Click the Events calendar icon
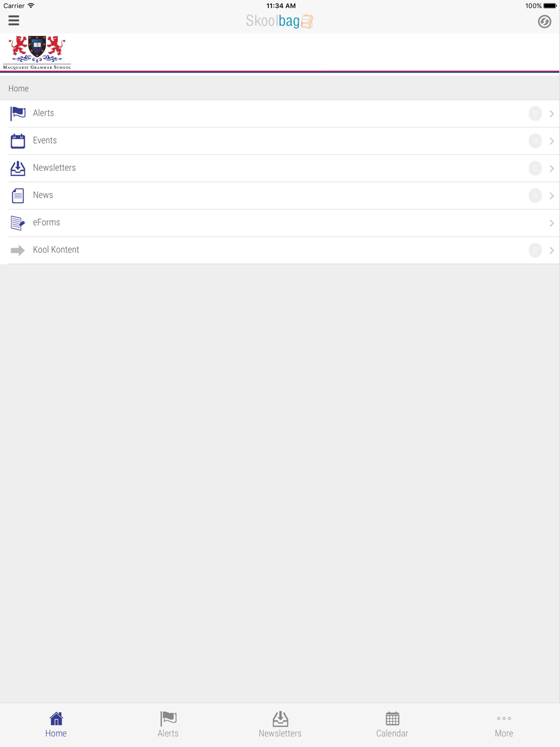 tap(18, 141)
